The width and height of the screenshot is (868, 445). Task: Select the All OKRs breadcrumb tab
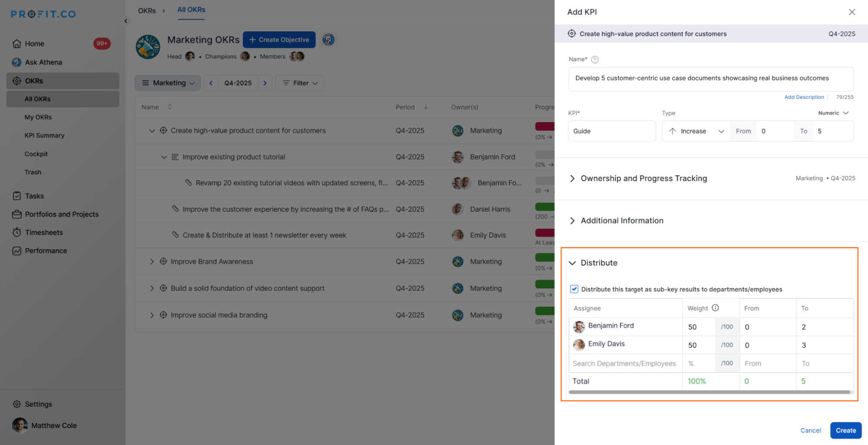coord(191,10)
